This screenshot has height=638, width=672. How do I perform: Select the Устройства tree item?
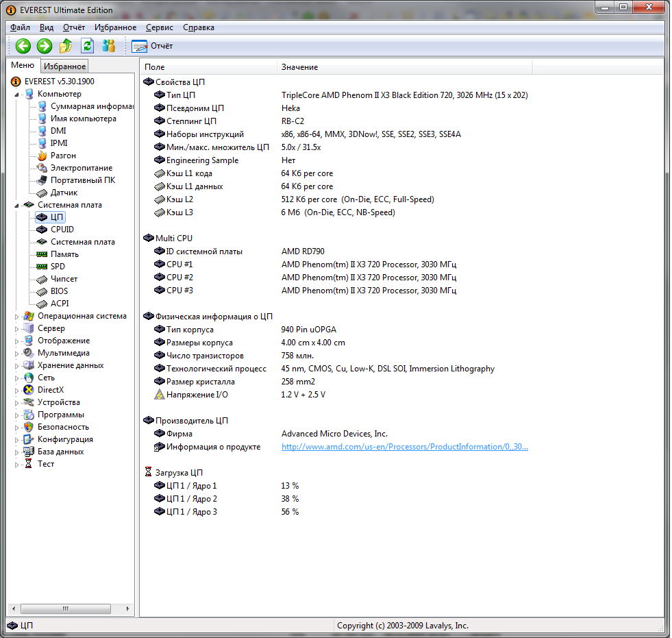pyautogui.click(x=59, y=402)
